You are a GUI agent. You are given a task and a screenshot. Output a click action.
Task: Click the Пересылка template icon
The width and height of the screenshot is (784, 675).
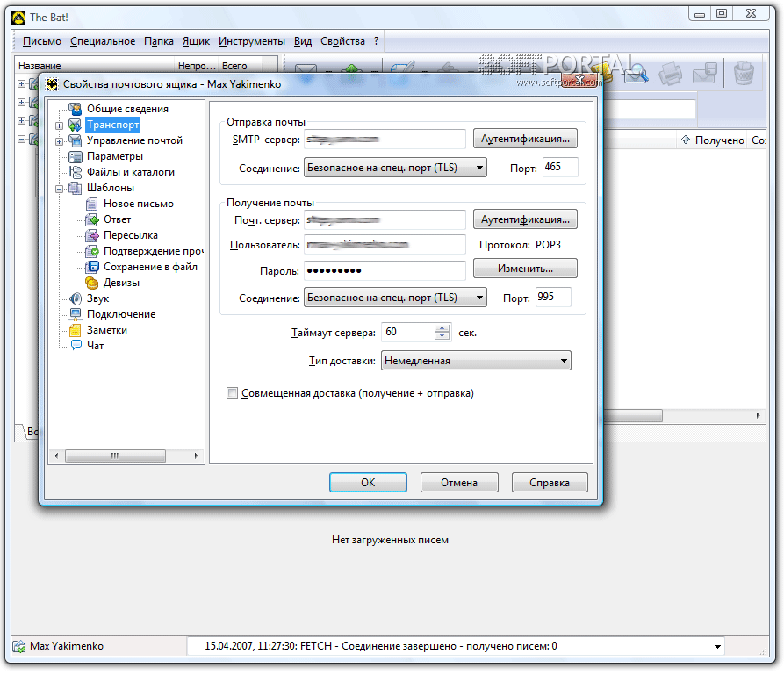pos(91,235)
